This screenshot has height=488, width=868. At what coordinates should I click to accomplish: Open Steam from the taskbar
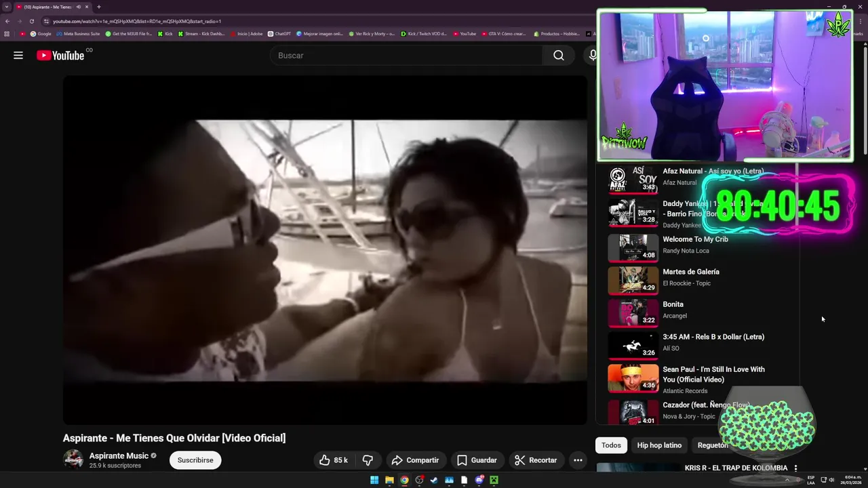tap(434, 480)
